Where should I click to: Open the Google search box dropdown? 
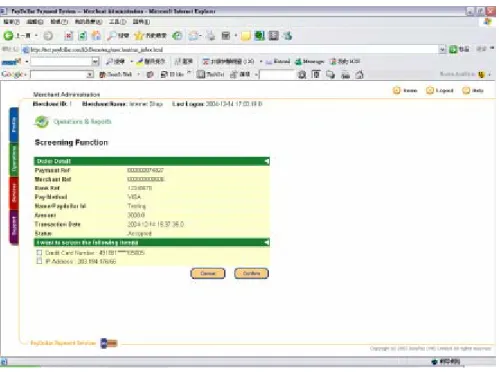click(90, 74)
